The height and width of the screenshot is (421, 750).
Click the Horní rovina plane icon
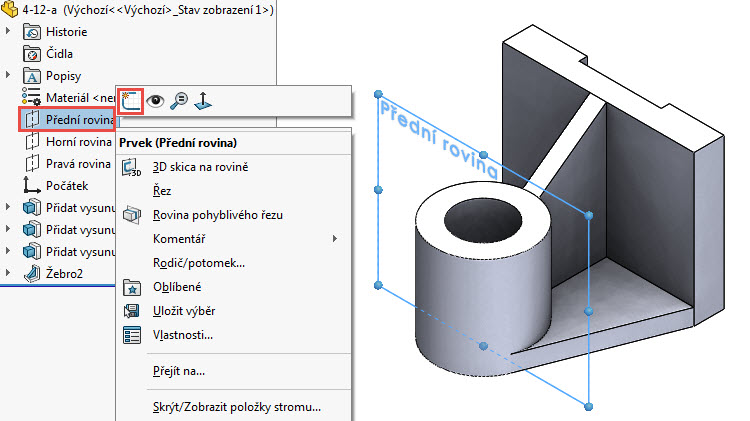click(32, 141)
